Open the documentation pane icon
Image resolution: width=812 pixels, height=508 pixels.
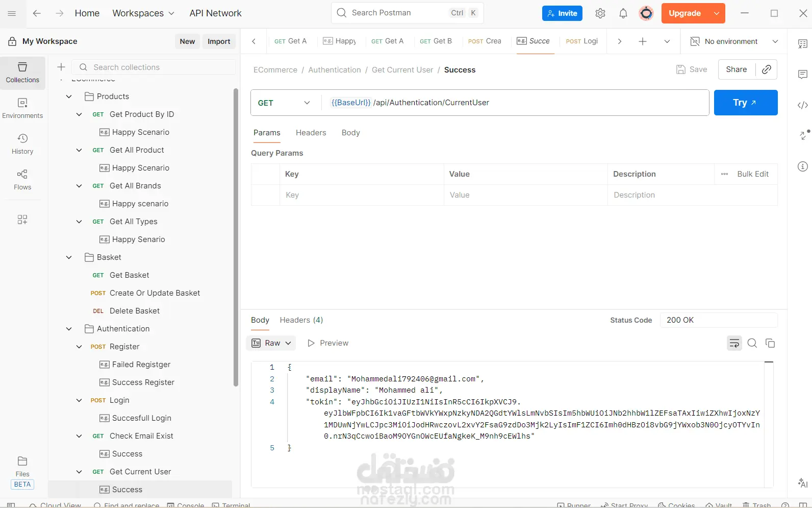803,44
